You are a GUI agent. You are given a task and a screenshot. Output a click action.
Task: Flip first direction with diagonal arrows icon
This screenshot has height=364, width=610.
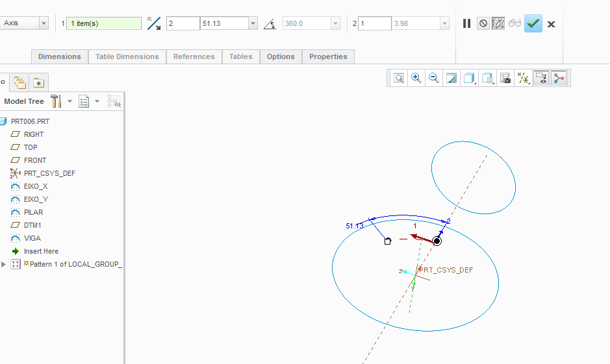click(154, 23)
